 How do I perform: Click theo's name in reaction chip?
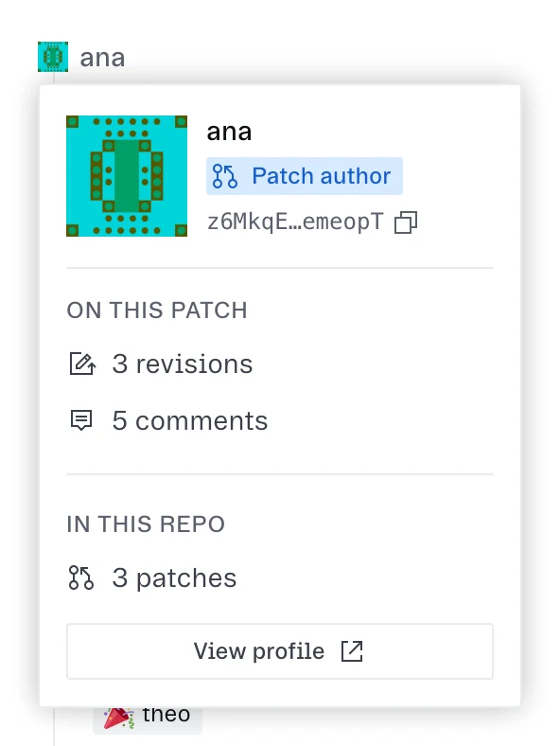pos(166,715)
